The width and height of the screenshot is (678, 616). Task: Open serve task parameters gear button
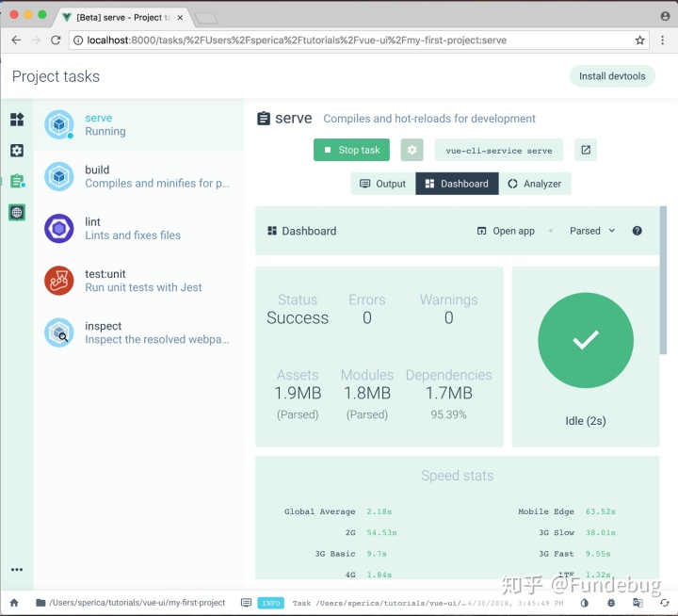pos(412,150)
